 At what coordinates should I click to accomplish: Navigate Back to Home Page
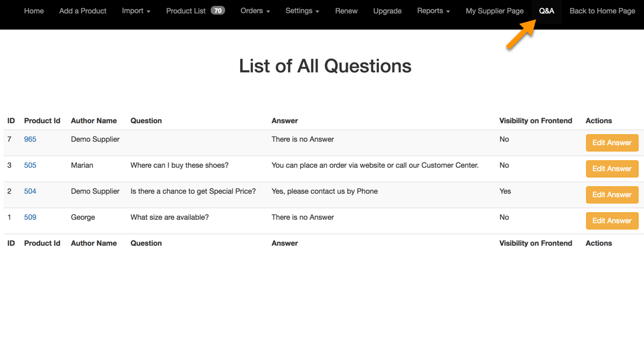tap(602, 11)
